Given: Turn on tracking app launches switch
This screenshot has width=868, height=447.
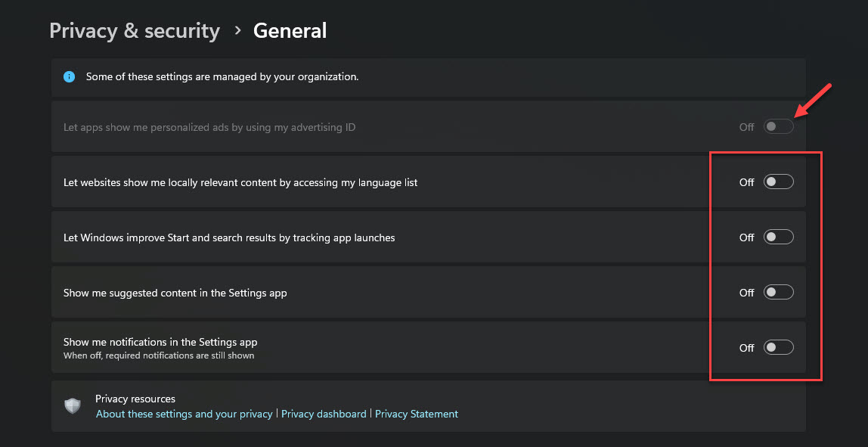Looking at the screenshot, I should 778,237.
